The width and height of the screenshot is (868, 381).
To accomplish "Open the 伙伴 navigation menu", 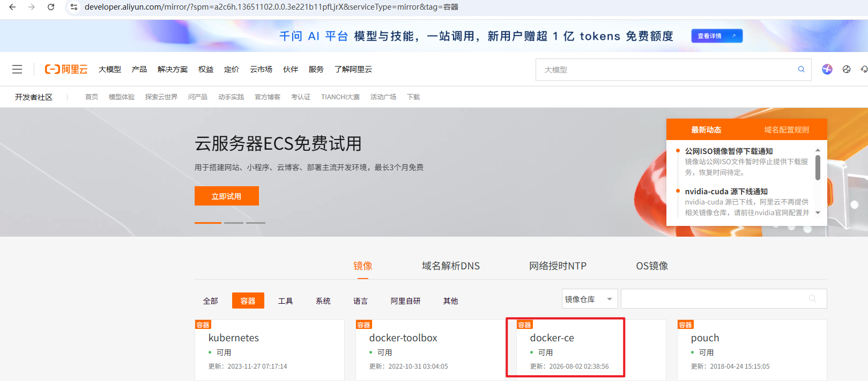I will click(x=291, y=69).
